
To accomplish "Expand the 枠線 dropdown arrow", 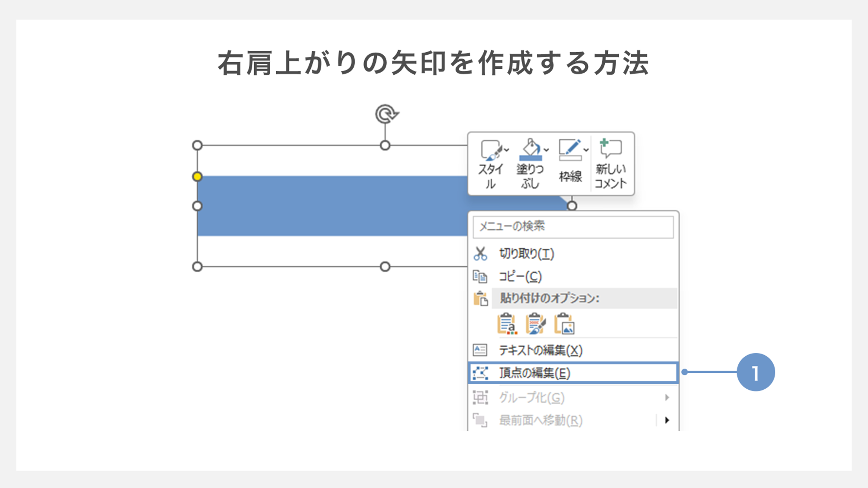I will [x=586, y=150].
